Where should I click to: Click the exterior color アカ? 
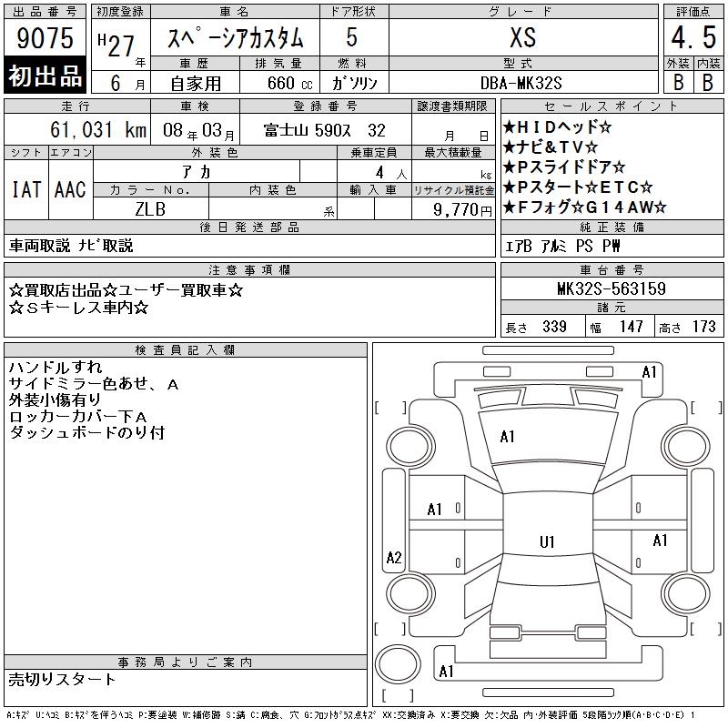[x=197, y=172]
